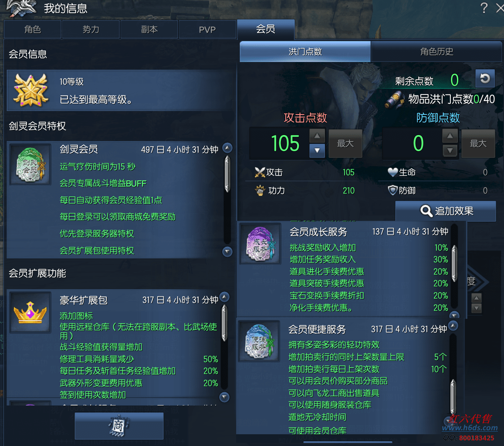Image resolution: width=504 pixels, height=446 pixels.
Task: Switch to the PVP tab
Action: point(207,30)
